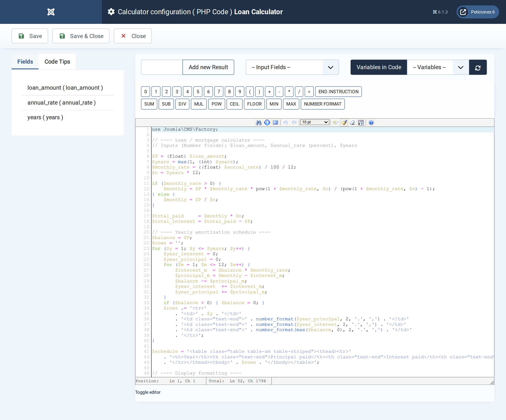Click the Total Ln 52, Ch 1796 status

[237, 381]
